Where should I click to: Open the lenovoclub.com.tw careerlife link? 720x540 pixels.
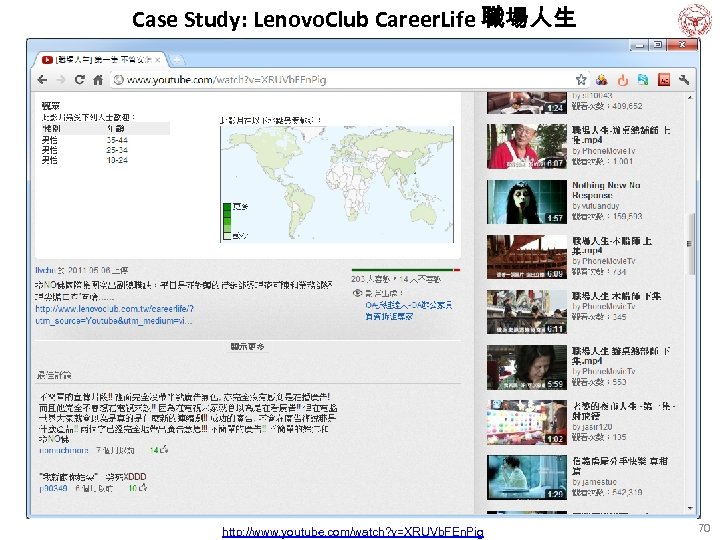pos(114,315)
